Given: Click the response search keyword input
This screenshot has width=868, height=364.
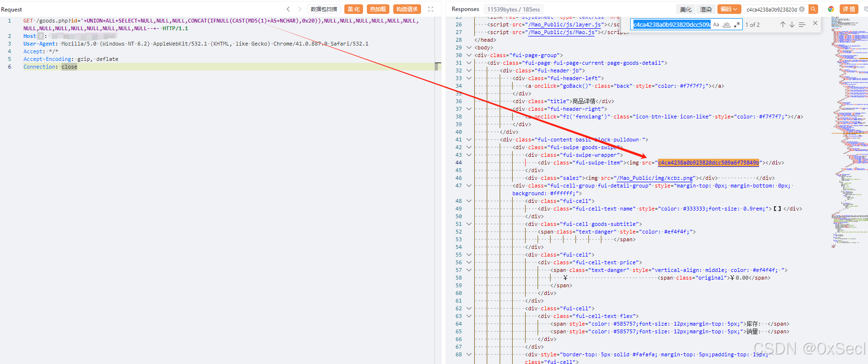Looking at the screenshot, I should [771, 9].
